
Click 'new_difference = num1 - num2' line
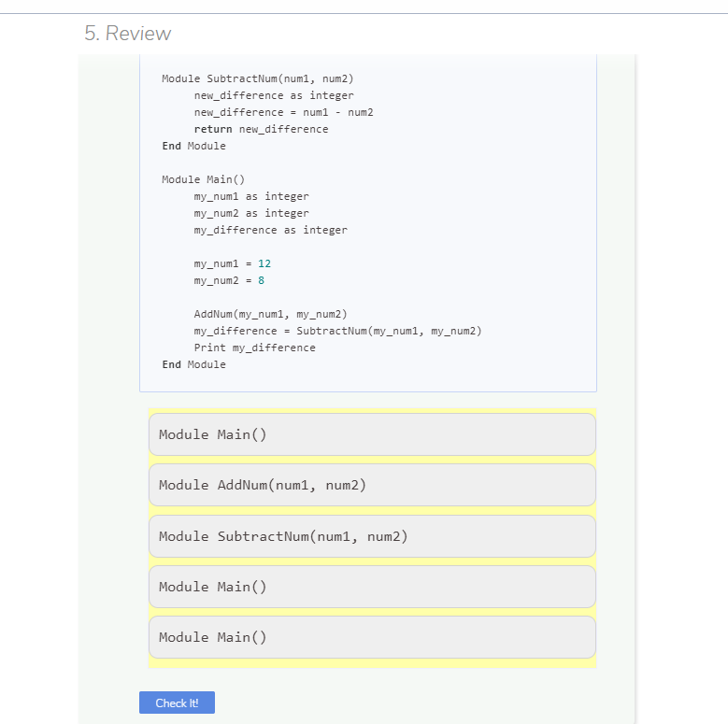point(283,112)
